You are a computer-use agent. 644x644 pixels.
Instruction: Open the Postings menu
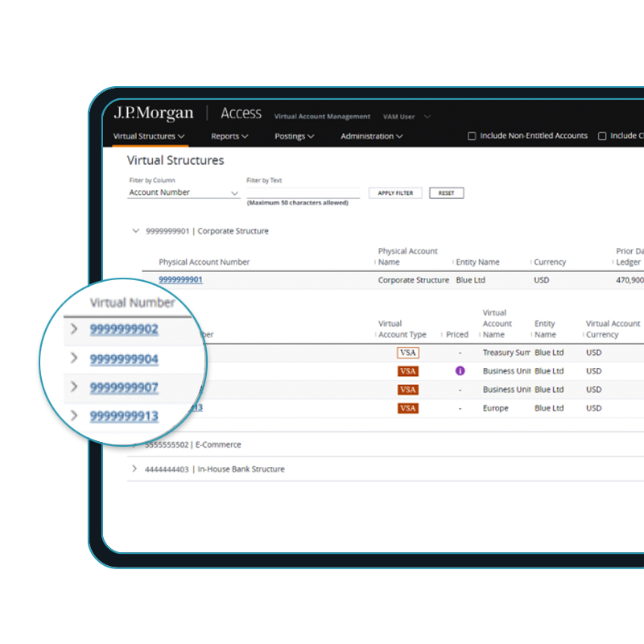pyautogui.click(x=294, y=136)
